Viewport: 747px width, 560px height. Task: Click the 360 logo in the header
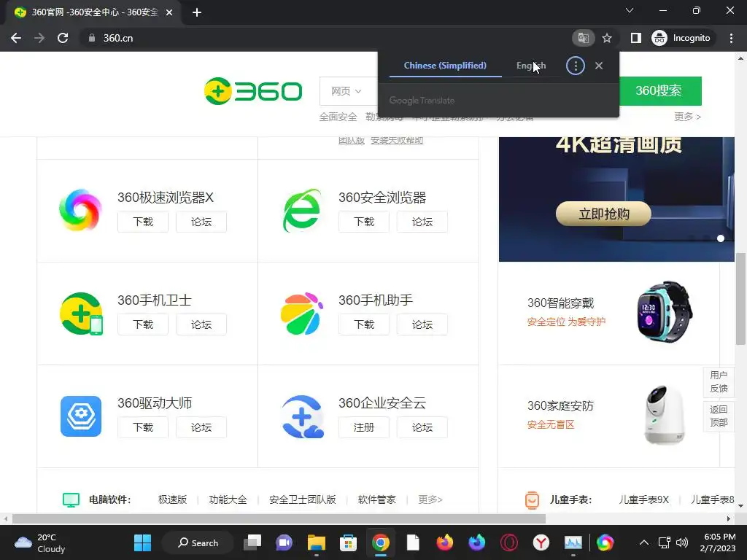point(253,91)
